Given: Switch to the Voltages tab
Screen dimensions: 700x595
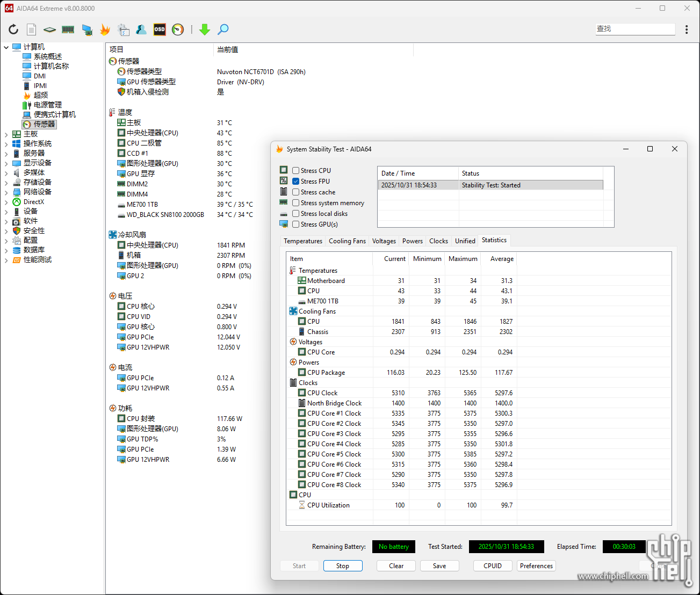Looking at the screenshot, I should pyautogui.click(x=384, y=241).
